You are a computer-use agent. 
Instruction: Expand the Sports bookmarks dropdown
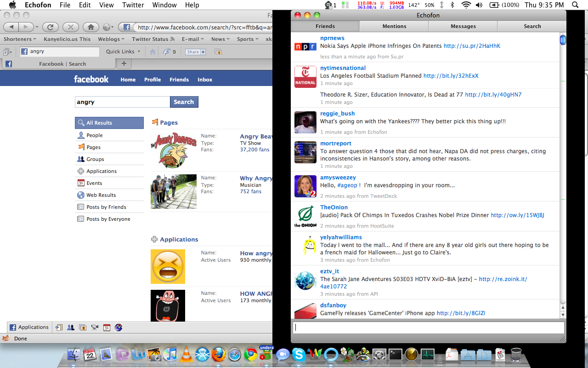click(x=248, y=39)
